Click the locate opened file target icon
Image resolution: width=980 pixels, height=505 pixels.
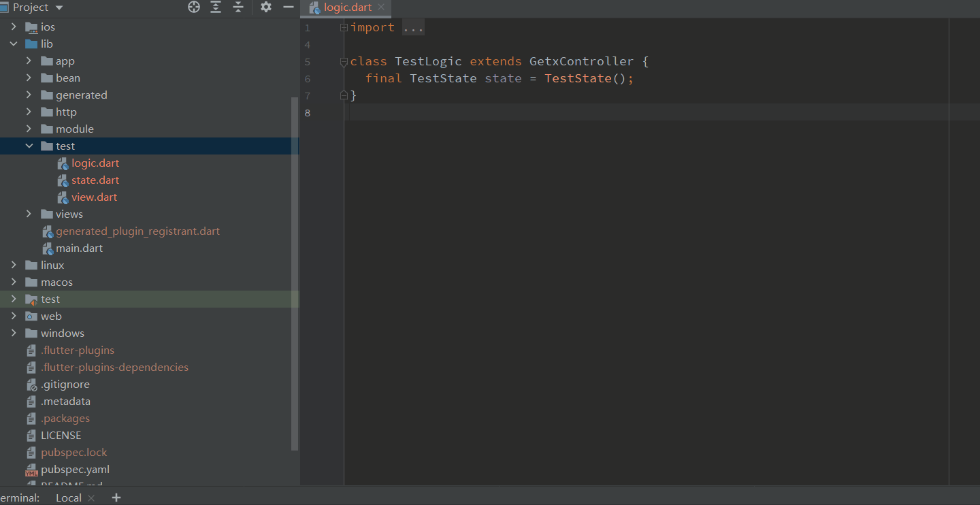point(194,7)
